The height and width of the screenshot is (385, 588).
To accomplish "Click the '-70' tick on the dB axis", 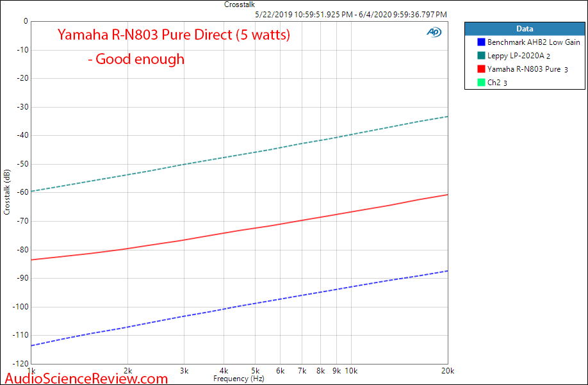I will 23,221.
